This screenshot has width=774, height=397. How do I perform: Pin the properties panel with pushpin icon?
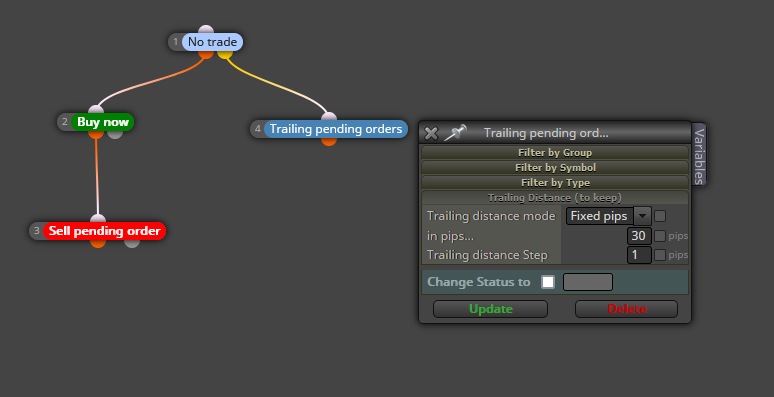(455, 132)
